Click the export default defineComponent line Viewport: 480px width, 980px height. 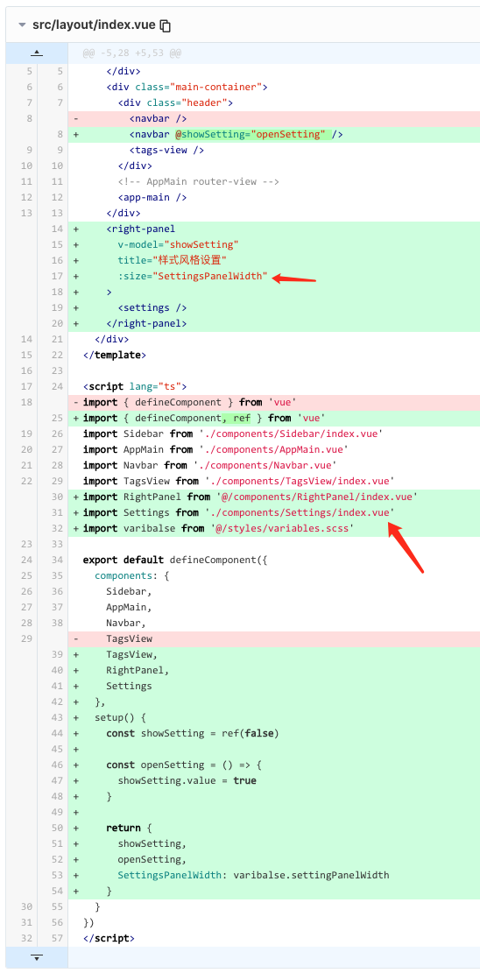click(x=274, y=560)
